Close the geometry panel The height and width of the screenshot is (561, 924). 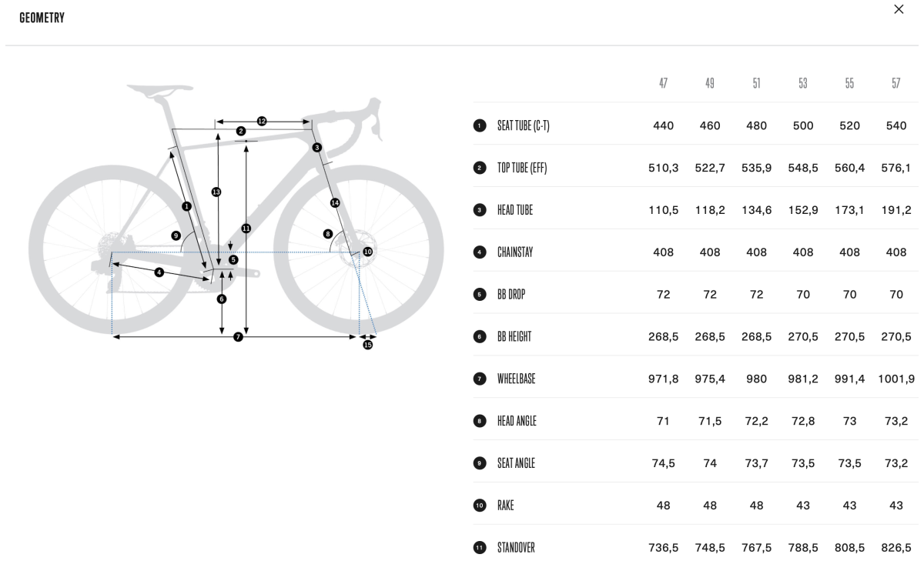[x=899, y=9]
